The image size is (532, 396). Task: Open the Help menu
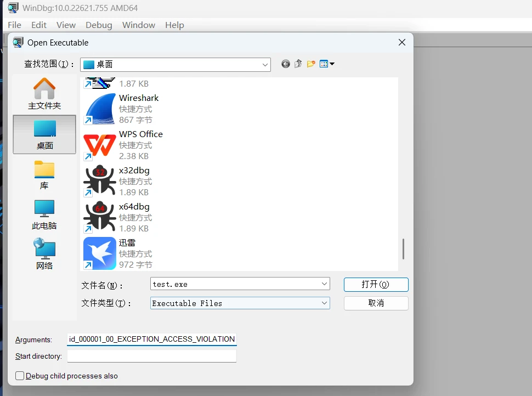click(174, 25)
